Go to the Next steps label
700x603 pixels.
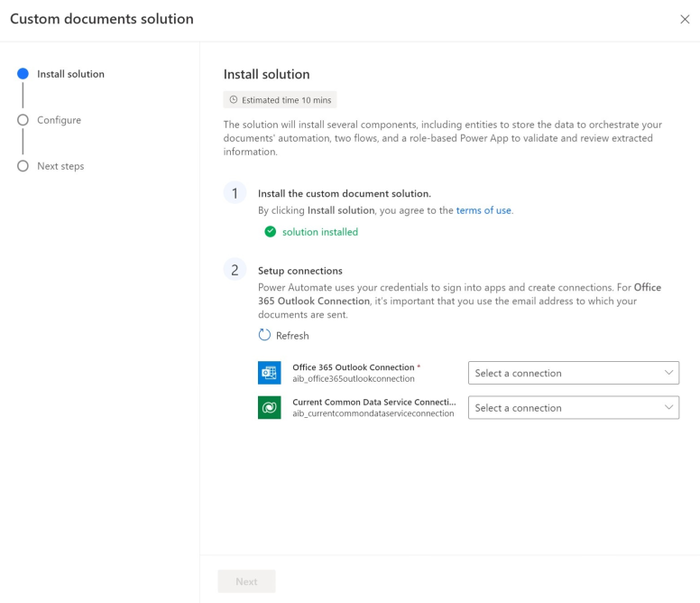60,166
